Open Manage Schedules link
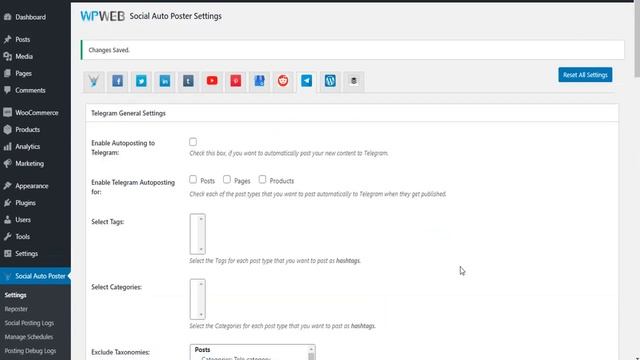Screen dimensions: 640x360 tap(29, 337)
